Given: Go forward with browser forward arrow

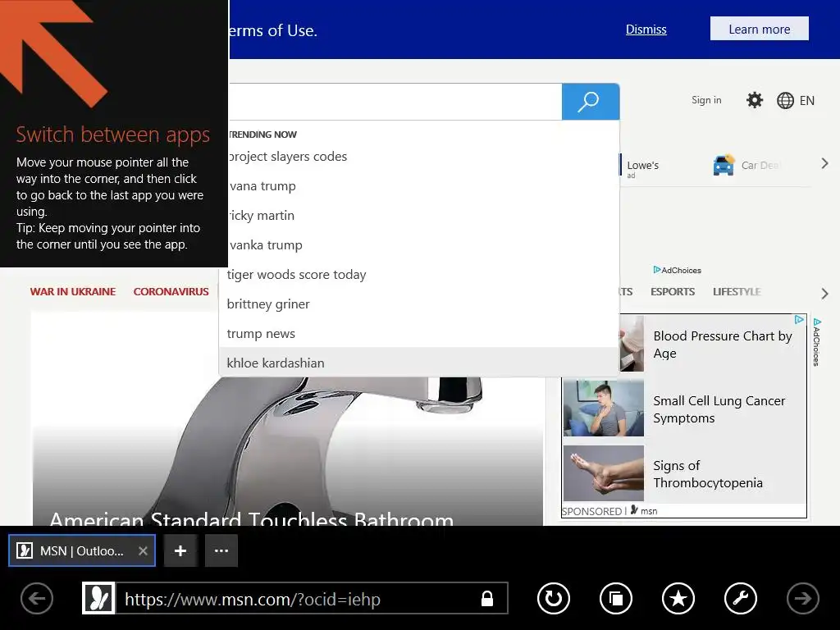Looking at the screenshot, I should point(802,598).
